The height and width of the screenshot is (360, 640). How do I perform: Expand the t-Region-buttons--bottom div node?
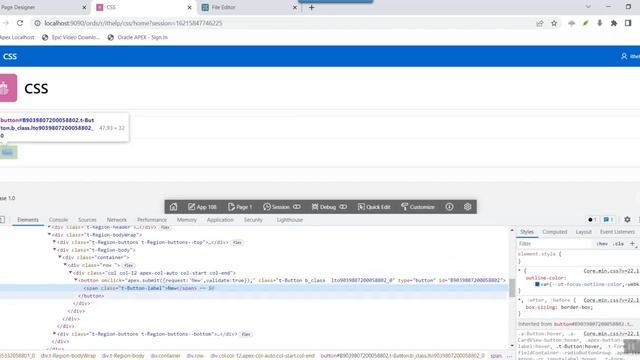(54, 333)
